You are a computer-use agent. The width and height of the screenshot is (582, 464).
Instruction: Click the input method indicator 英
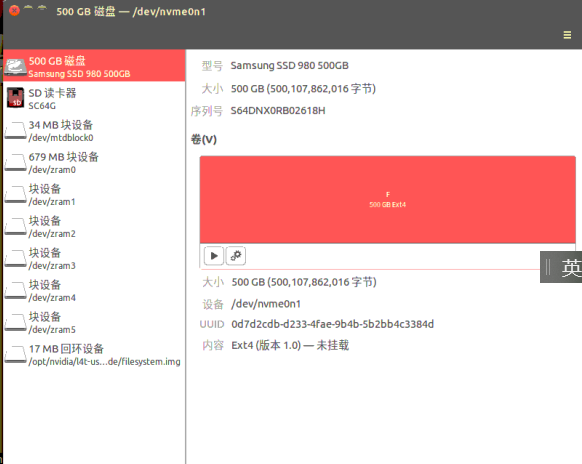570,267
